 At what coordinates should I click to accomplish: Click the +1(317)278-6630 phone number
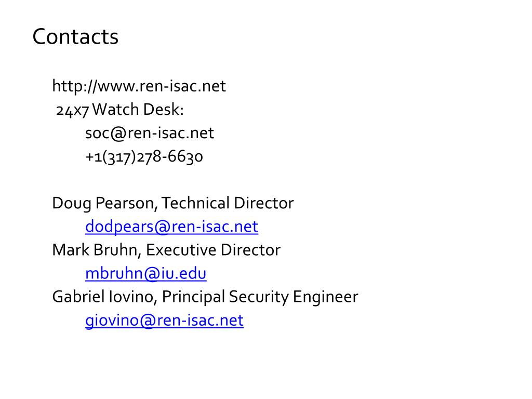tap(144, 157)
